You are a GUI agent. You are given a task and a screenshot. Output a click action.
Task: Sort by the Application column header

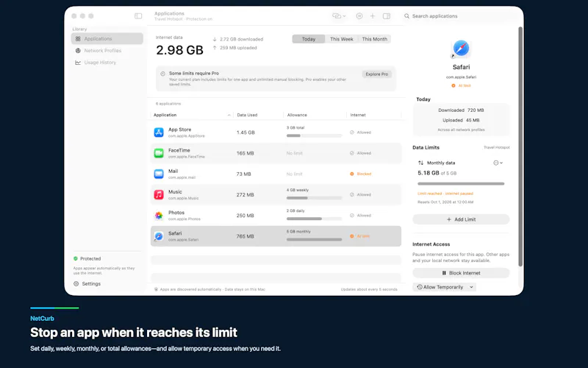pos(192,115)
